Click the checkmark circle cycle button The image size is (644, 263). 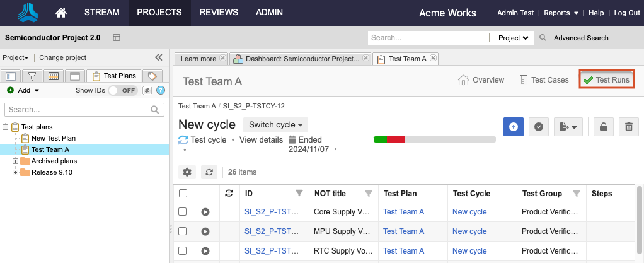pos(539,127)
